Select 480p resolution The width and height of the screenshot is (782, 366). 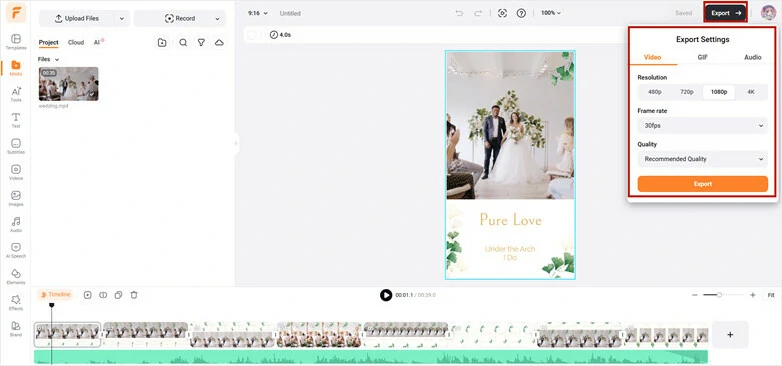[655, 92]
